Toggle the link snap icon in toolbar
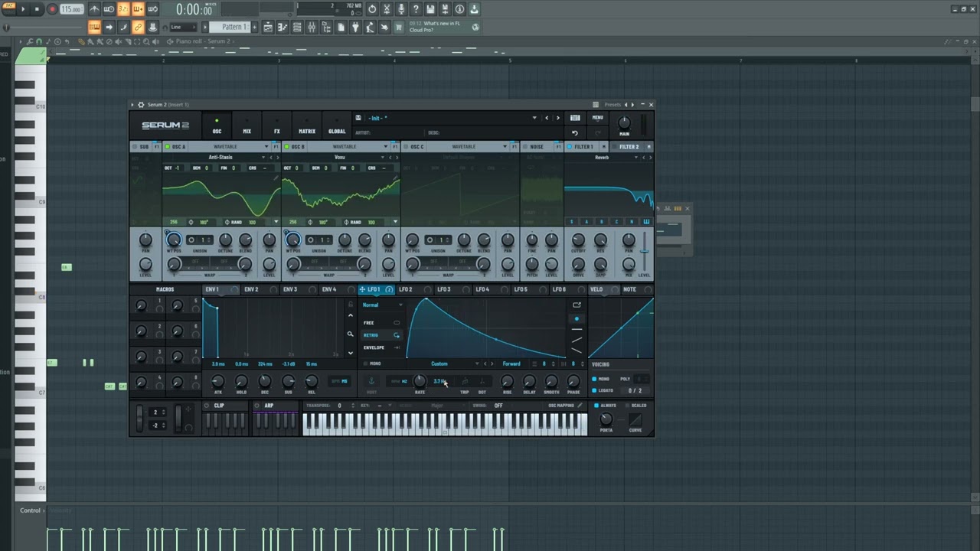The image size is (980, 551). (x=138, y=27)
